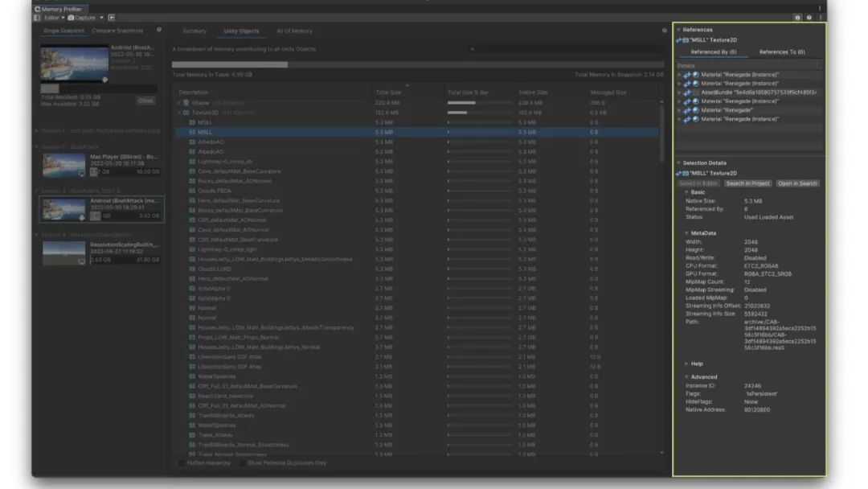The height and width of the screenshot is (489, 868).
Task: Click the help question mark icon top right
Action: coord(809,18)
